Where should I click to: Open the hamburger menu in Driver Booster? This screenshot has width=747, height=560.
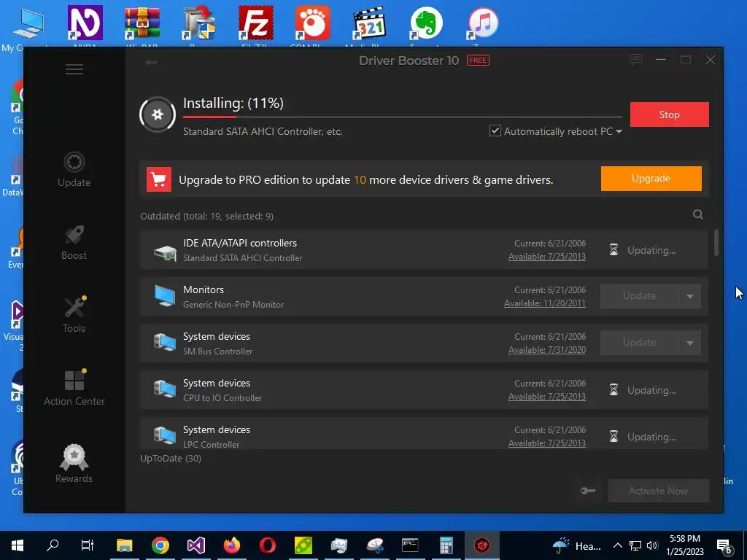[x=74, y=69]
